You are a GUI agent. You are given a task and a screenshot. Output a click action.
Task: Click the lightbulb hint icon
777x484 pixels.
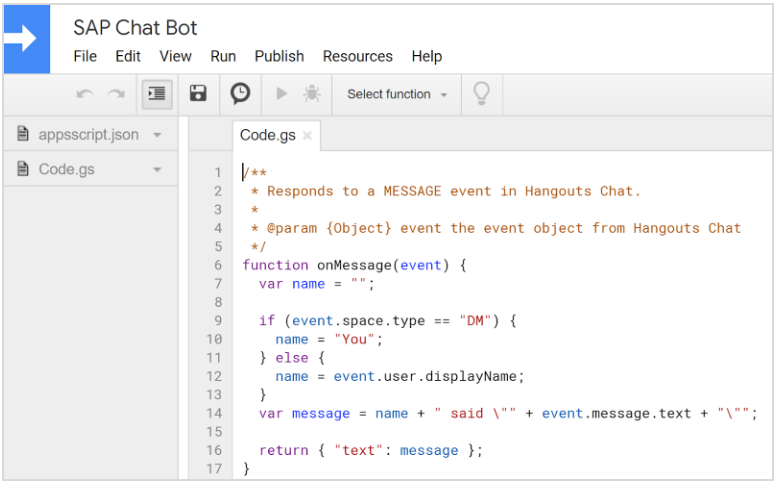pos(482,94)
